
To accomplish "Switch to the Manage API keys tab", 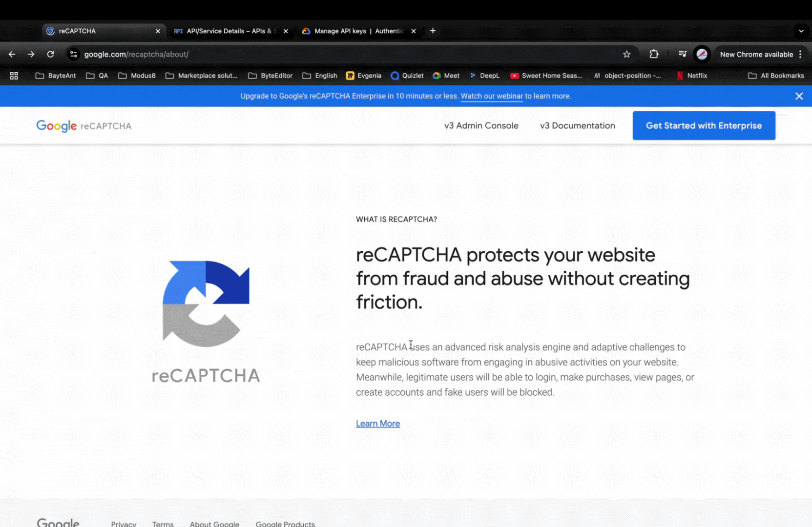I will pos(354,31).
